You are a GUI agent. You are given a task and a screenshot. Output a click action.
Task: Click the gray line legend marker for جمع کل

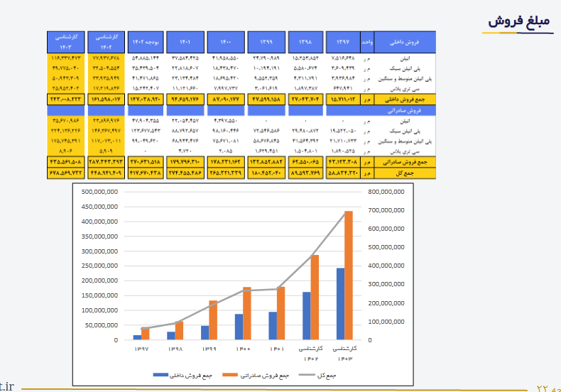point(307,374)
